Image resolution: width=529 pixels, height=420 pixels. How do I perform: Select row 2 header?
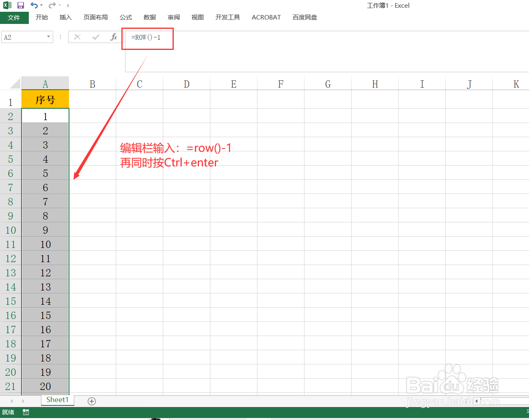11,116
